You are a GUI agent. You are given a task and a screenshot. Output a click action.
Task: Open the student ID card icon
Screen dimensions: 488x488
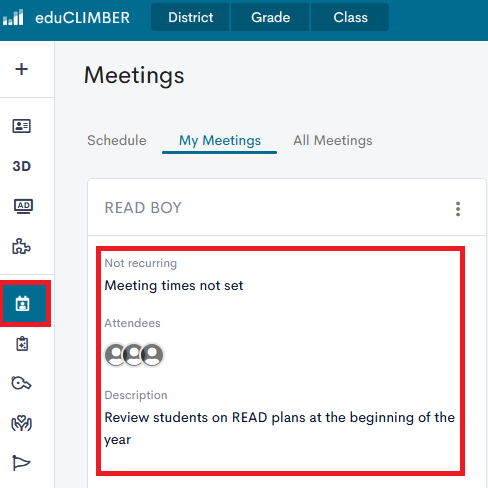coord(22,126)
